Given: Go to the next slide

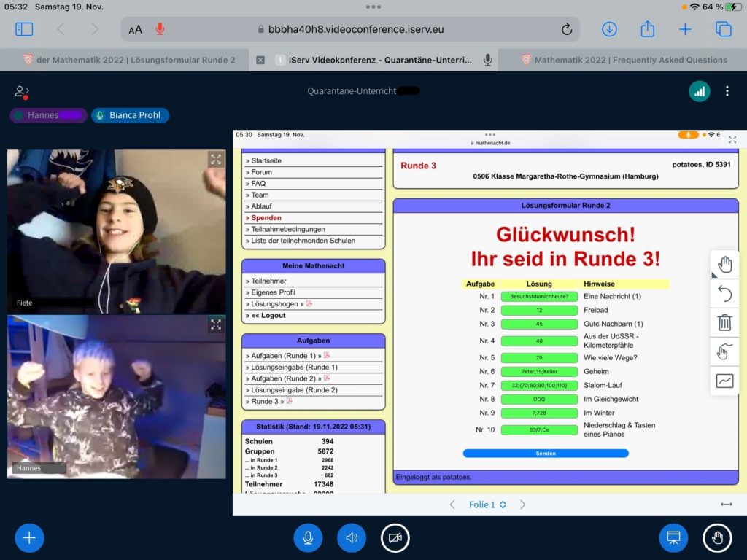Looking at the screenshot, I should 522,505.
